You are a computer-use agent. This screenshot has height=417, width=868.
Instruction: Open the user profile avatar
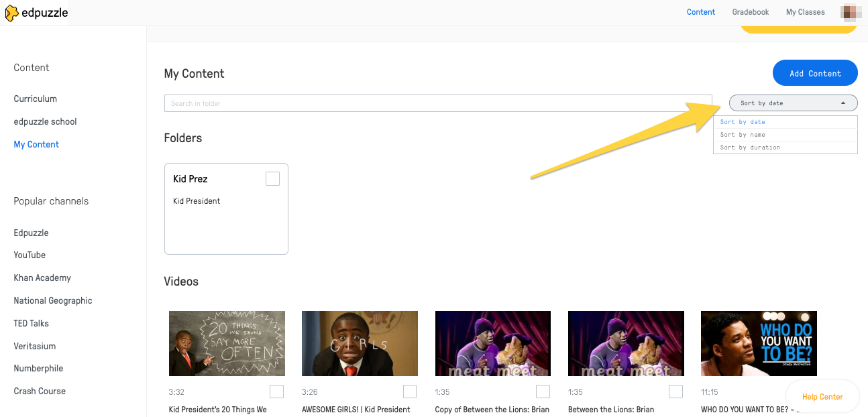point(851,12)
